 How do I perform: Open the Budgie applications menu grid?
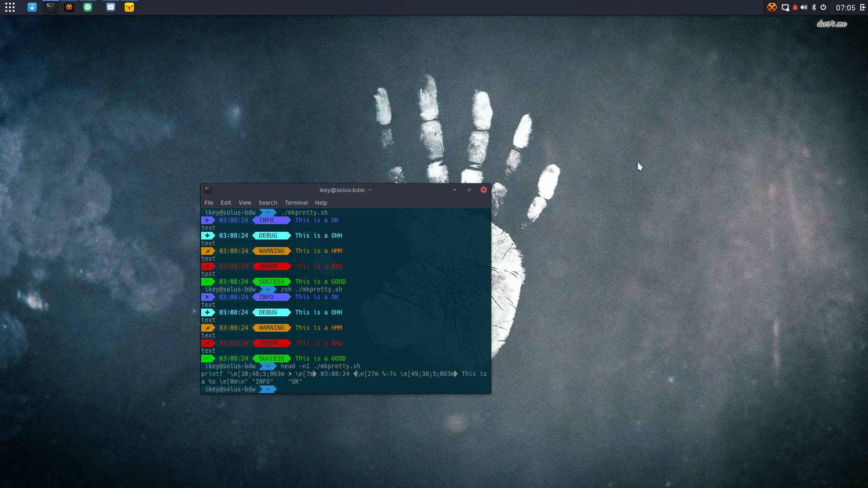coord(10,7)
